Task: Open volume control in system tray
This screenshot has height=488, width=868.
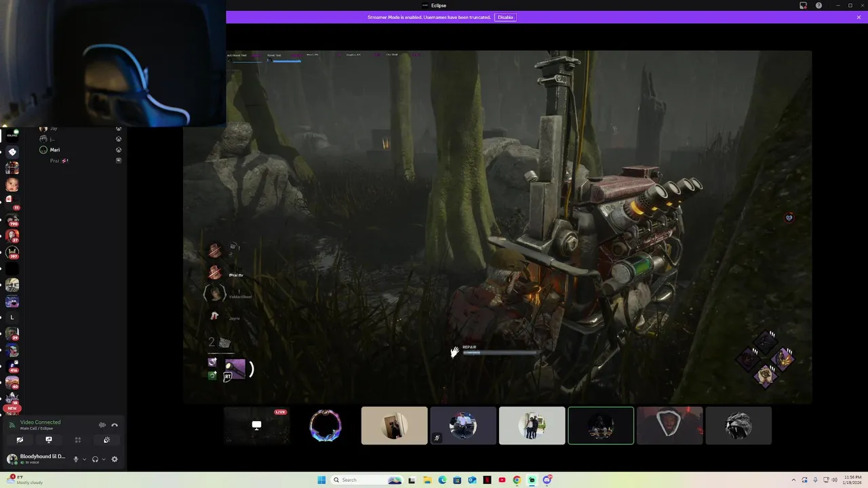Action: click(834, 480)
